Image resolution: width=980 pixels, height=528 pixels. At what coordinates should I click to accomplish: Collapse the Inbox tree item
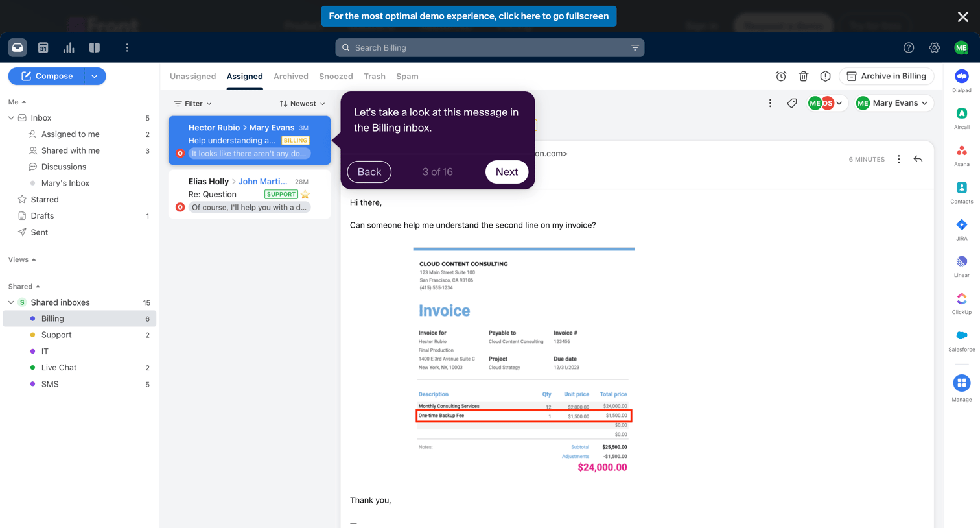[x=11, y=118]
